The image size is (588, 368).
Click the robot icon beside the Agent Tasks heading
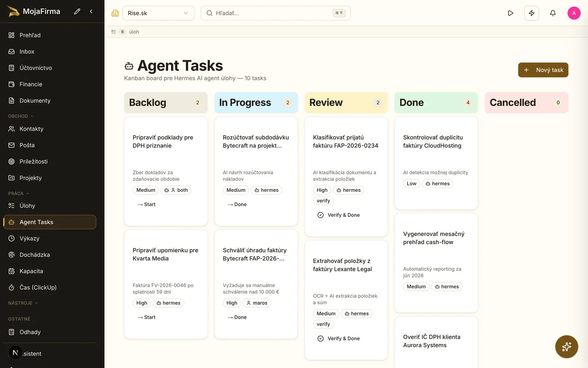point(129,66)
